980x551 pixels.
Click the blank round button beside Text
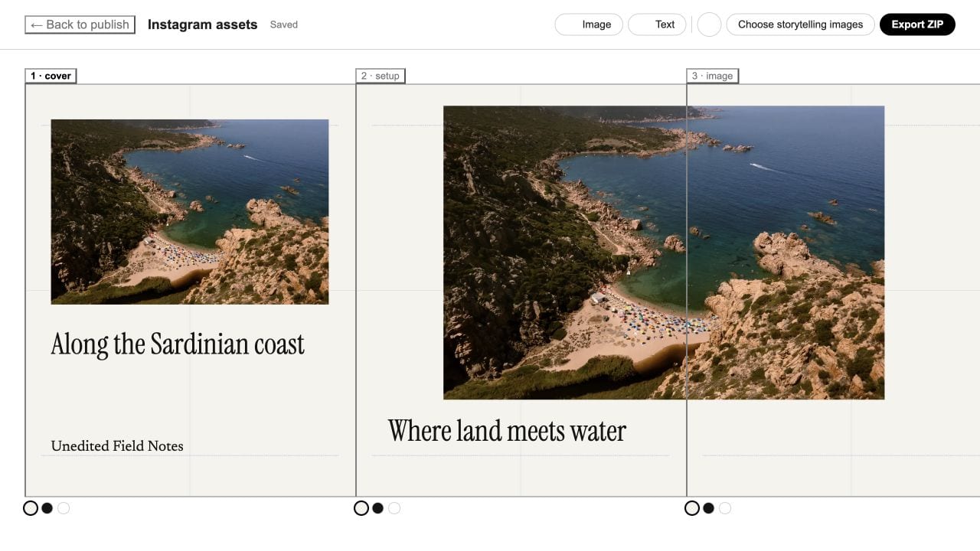710,24
